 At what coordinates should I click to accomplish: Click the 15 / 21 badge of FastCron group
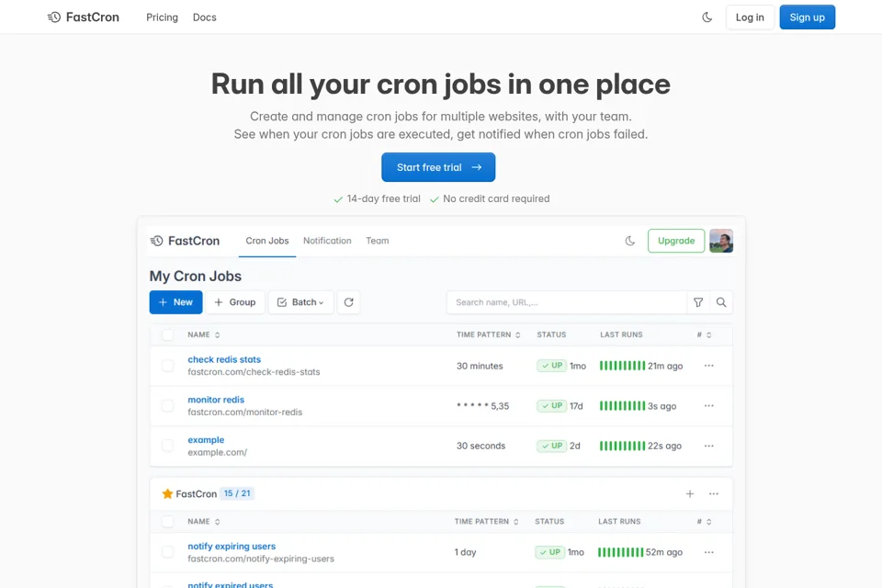coord(237,493)
